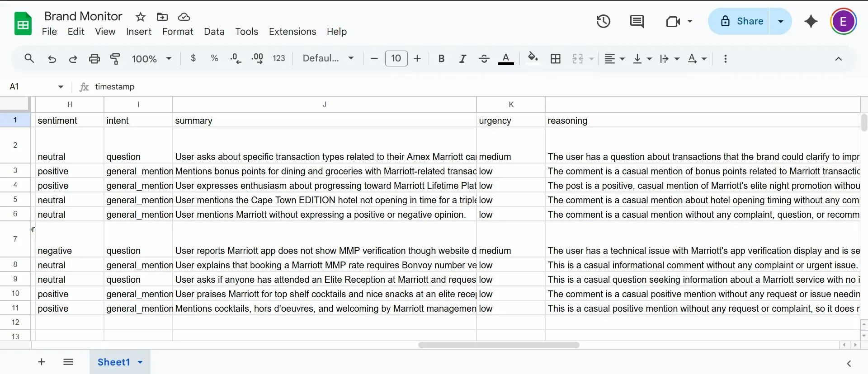The height and width of the screenshot is (374, 868).
Task: Open the View menu
Action: [105, 32]
